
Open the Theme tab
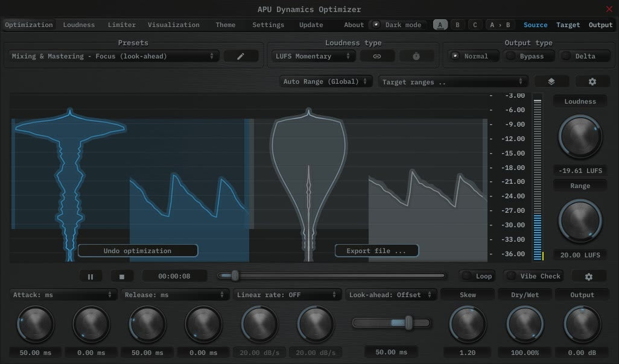tap(226, 25)
